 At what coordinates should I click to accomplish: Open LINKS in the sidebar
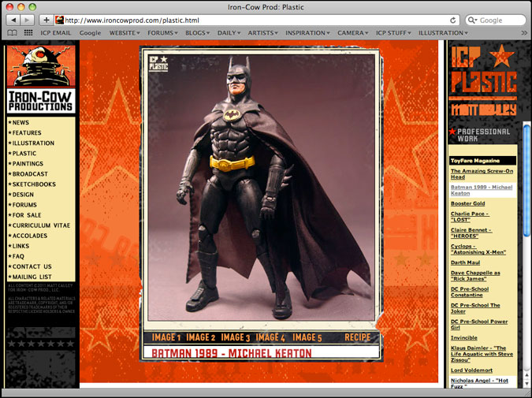tap(20, 246)
